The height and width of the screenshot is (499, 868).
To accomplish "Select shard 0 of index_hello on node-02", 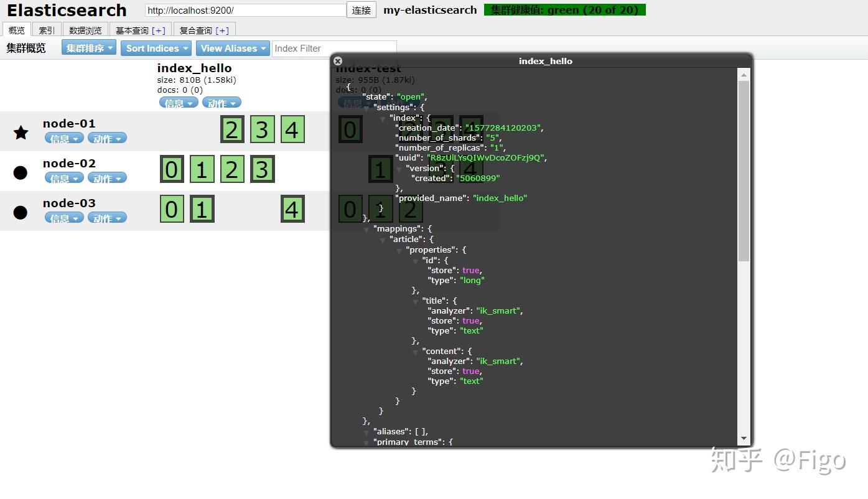I will coord(172,170).
